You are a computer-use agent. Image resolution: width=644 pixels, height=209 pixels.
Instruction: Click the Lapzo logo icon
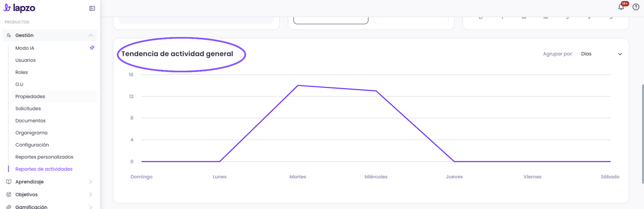click(x=7, y=8)
